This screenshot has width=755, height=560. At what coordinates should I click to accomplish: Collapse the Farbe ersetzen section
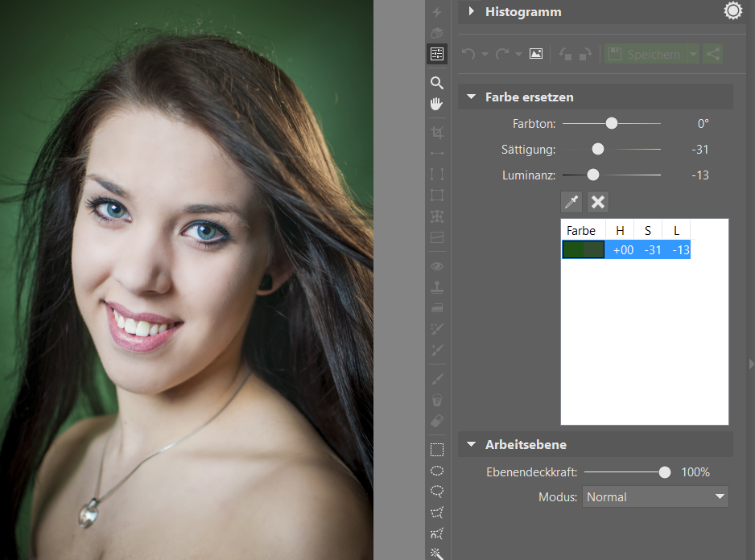tap(472, 97)
